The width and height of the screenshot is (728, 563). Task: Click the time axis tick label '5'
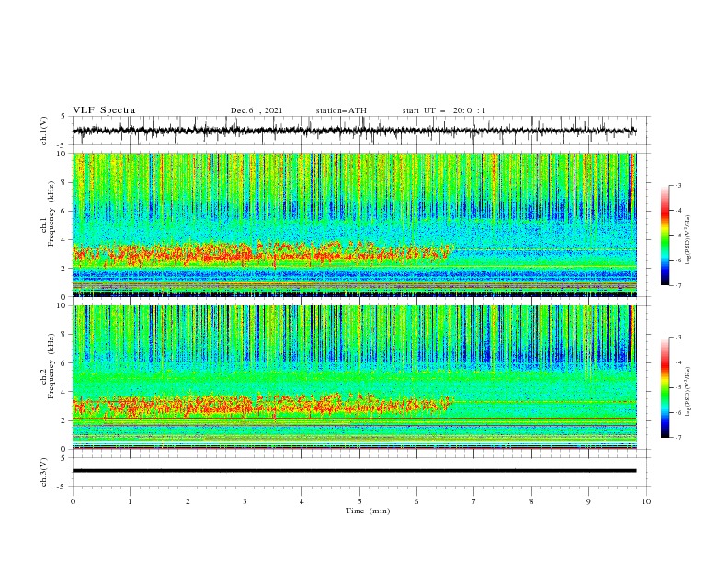click(x=359, y=501)
